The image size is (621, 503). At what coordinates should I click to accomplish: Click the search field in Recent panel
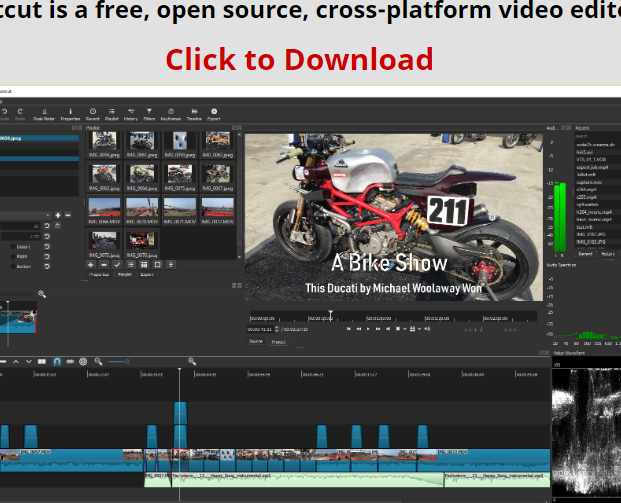tap(598, 136)
